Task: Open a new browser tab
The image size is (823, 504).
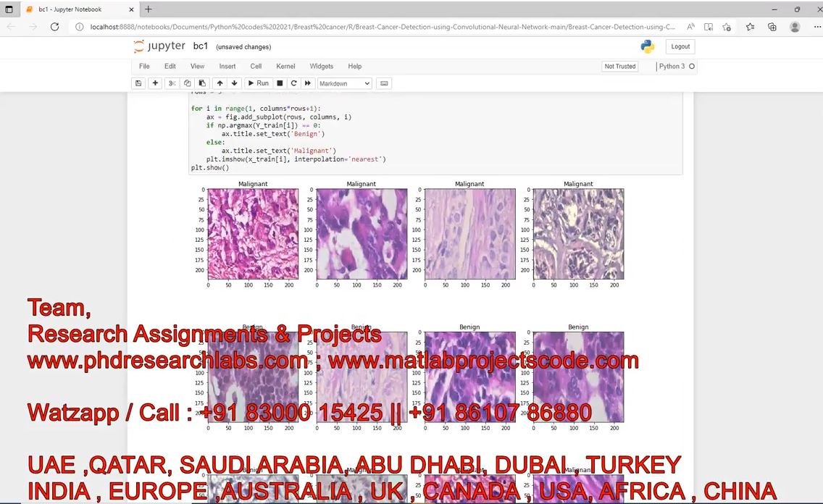Action: click(149, 9)
